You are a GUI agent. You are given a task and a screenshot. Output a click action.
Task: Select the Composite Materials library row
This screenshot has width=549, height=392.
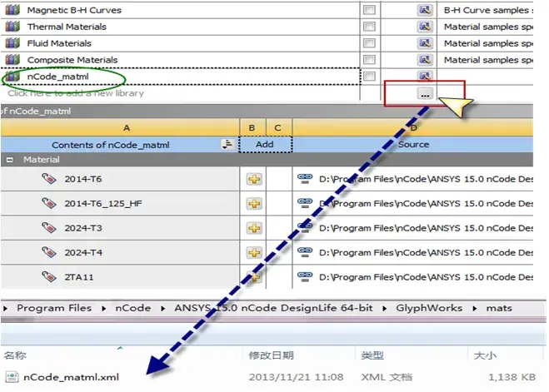(x=267, y=60)
